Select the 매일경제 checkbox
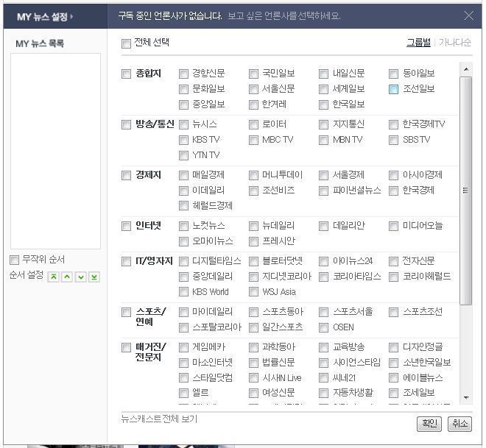The height and width of the screenshot is (448, 486). click(184, 176)
